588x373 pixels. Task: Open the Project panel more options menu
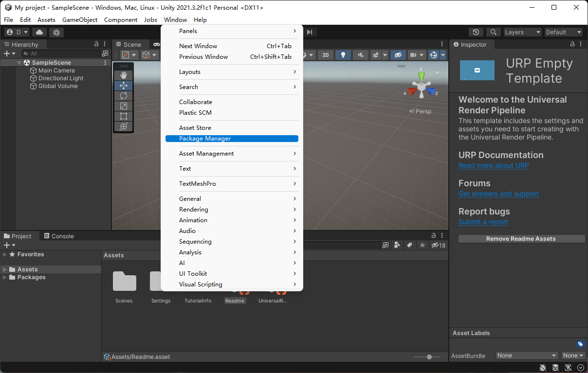442,236
